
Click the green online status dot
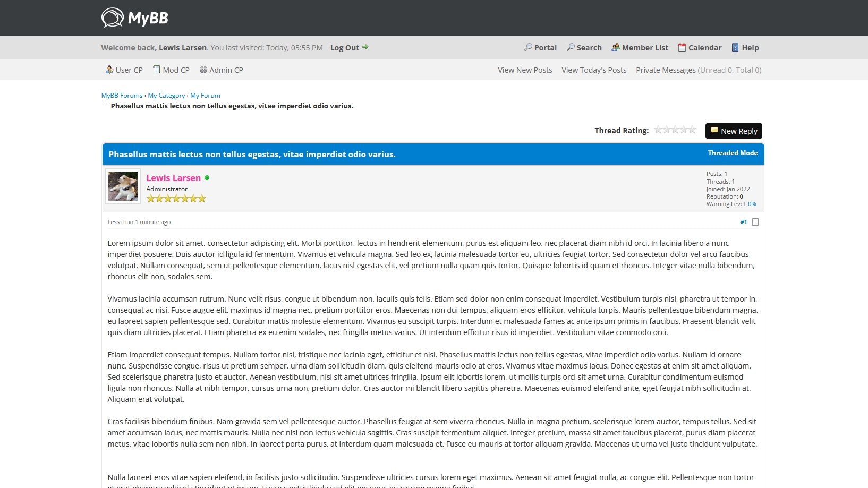click(x=207, y=178)
